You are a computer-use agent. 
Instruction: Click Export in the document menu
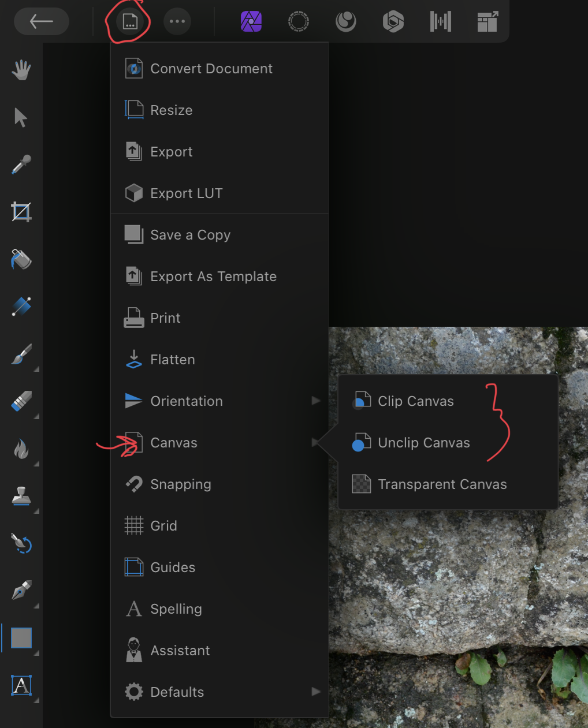coord(171,152)
